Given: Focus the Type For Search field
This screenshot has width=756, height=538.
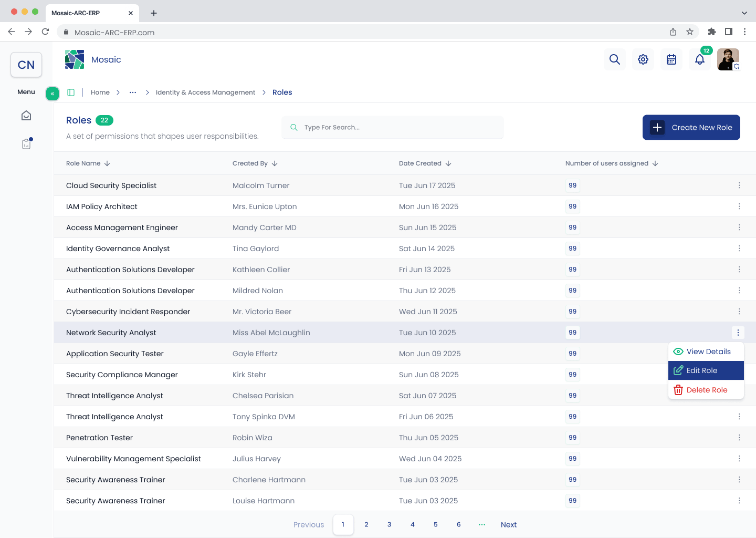Looking at the screenshot, I should coord(393,127).
